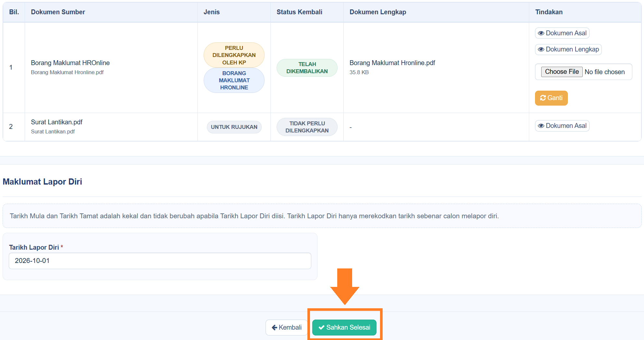
Task: View Dokumen Asal for Borang Maklumat HROnline
Action: tap(562, 33)
